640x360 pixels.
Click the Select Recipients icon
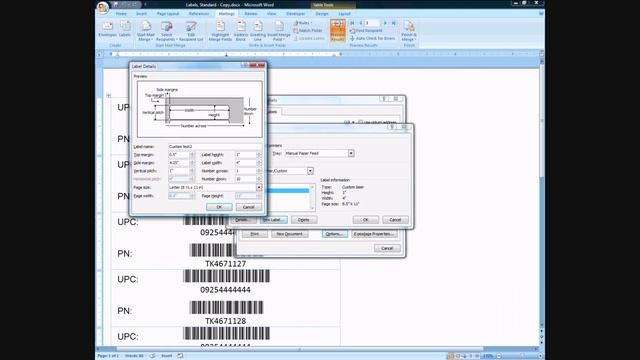166,31
